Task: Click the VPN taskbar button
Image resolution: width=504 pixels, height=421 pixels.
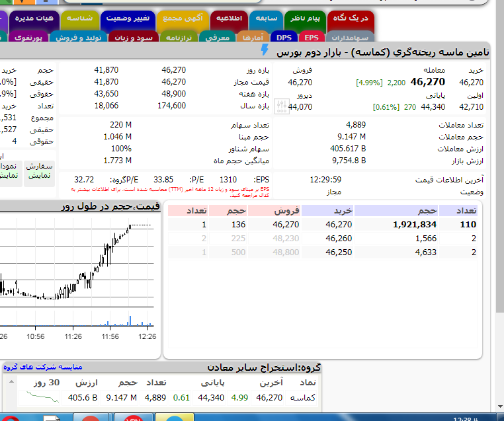Action: pyautogui.click(x=133, y=417)
